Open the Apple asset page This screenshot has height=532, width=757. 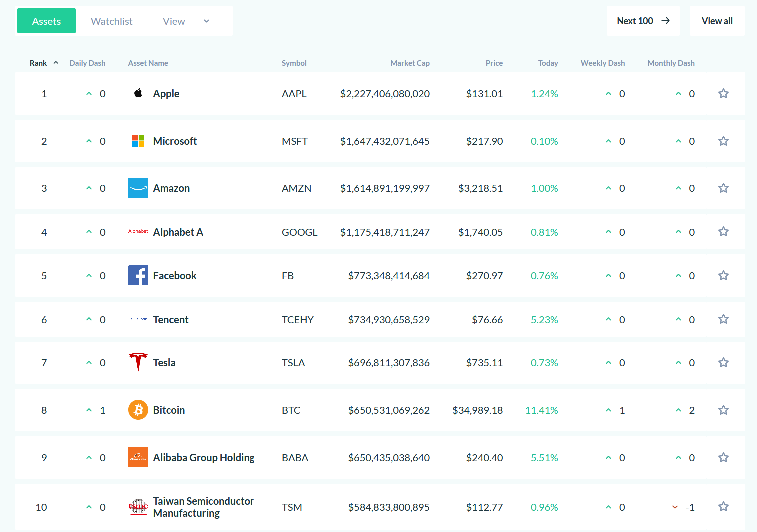tap(166, 94)
